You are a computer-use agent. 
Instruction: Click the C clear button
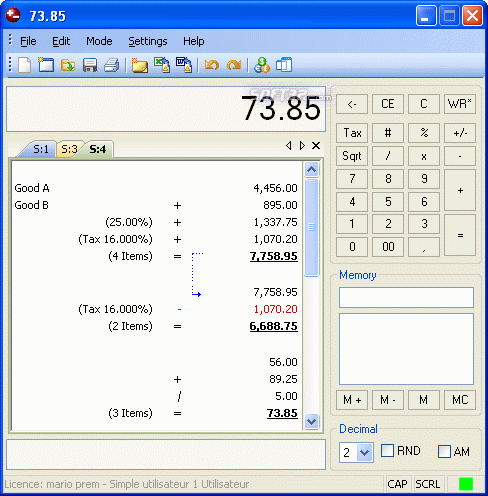click(424, 104)
